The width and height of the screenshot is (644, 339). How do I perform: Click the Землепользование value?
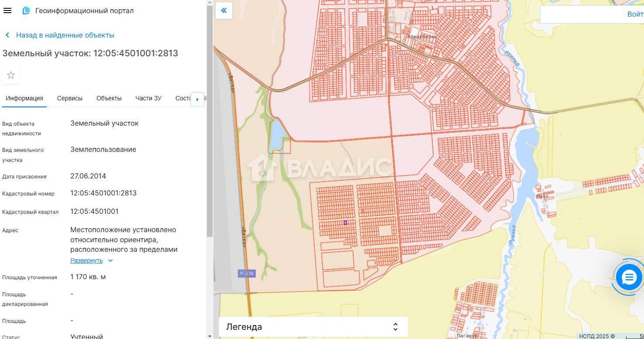point(103,150)
